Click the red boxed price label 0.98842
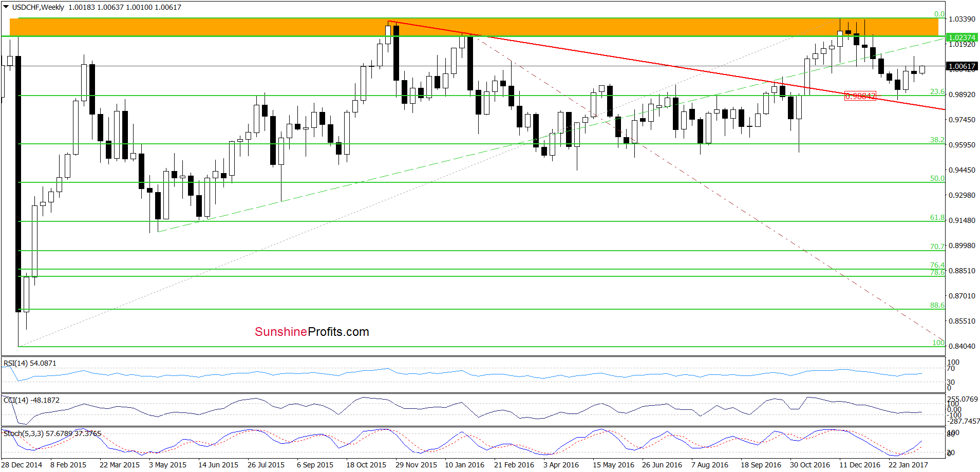 [x=860, y=96]
